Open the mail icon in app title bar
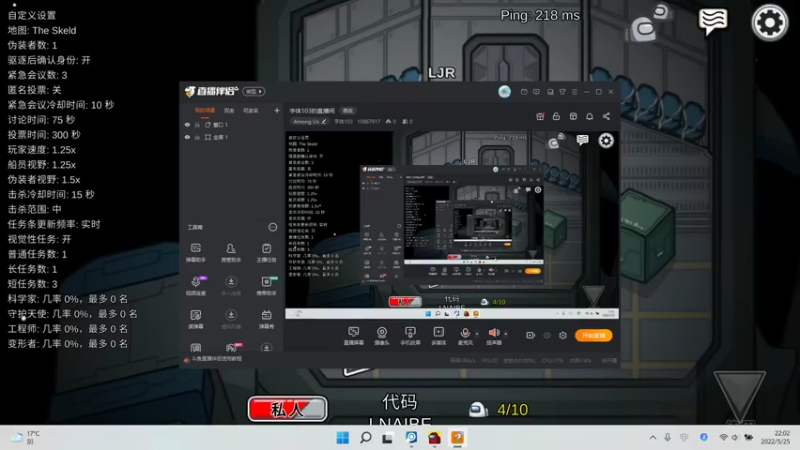The image size is (800, 450). point(524,92)
